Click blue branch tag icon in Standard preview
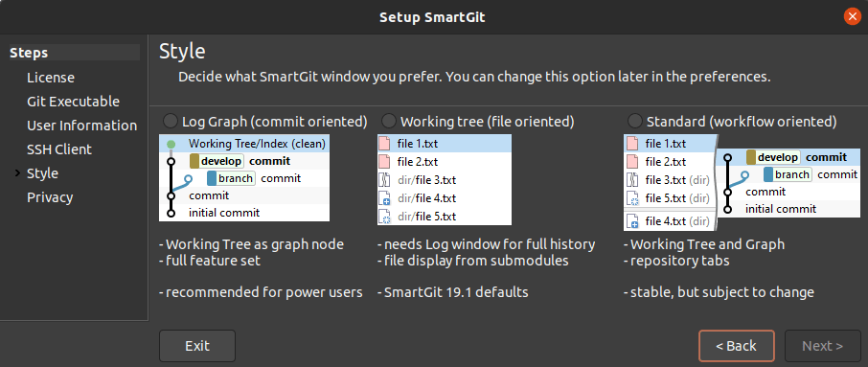The width and height of the screenshot is (868, 367). coord(768,174)
